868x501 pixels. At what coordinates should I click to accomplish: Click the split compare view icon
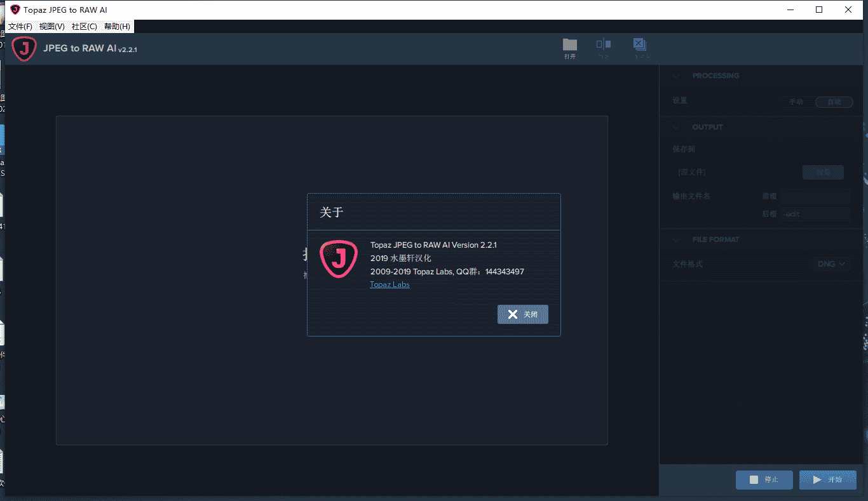point(604,44)
